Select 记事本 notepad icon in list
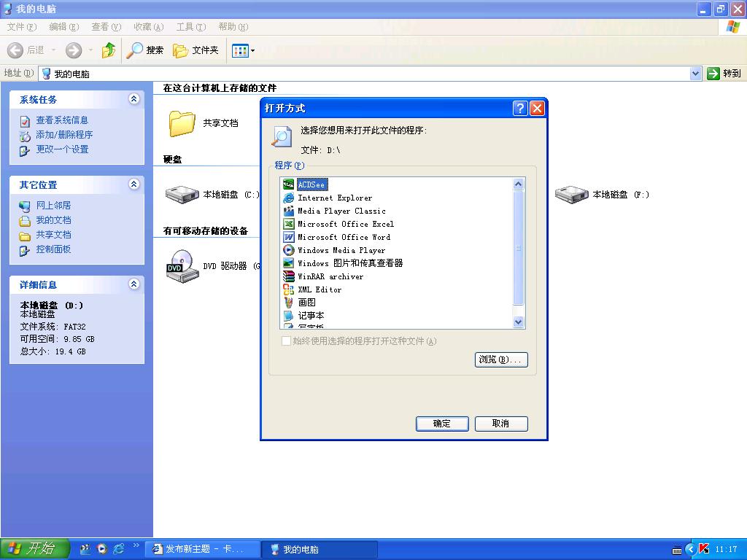The width and height of the screenshot is (747, 560). click(x=288, y=315)
